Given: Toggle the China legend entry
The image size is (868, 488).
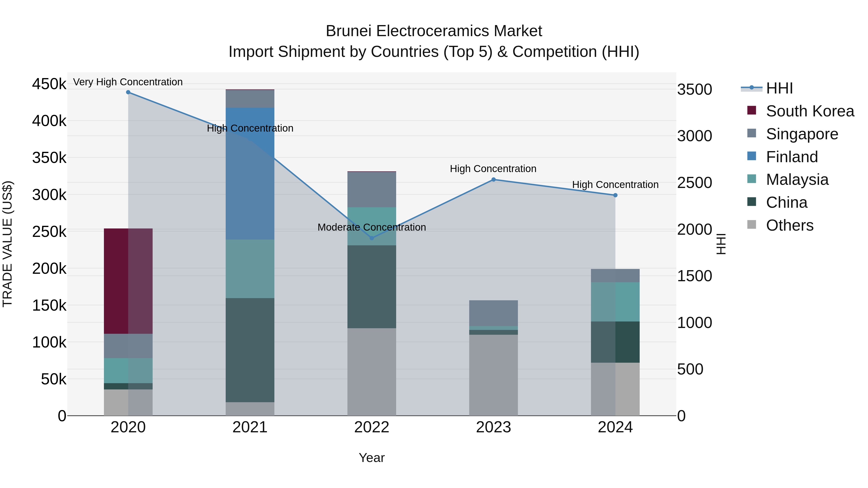Looking at the screenshot, I should 777,202.
